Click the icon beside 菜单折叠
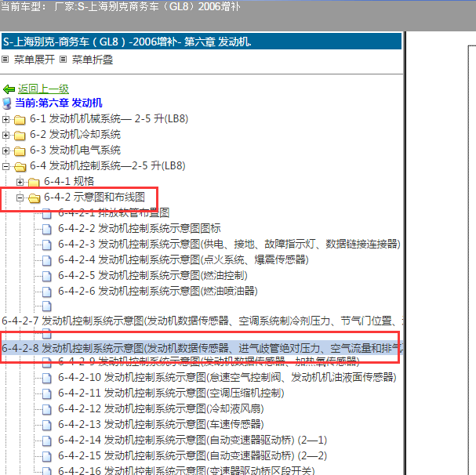Viewport: 476px width, 475px height. pos(63,60)
